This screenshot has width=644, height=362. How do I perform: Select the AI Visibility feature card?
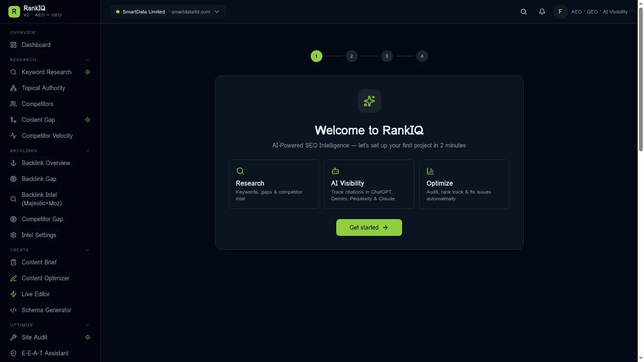(369, 184)
